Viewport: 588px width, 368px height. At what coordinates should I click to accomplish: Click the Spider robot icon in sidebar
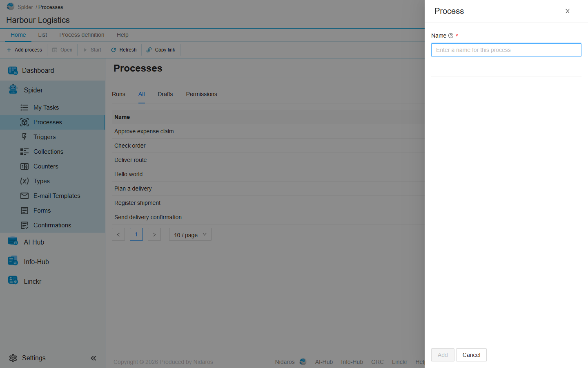tap(13, 89)
